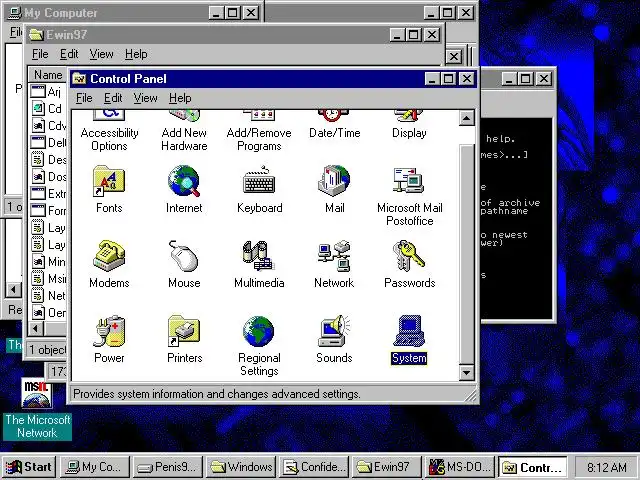Click the taskbar clock showing 8:12 AM
The width and height of the screenshot is (640, 480).
point(607,467)
